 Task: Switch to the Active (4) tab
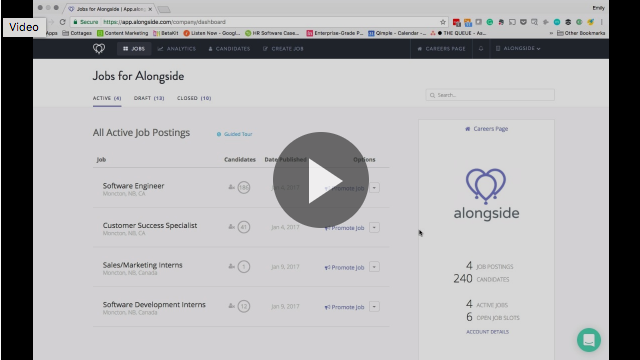point(107,98)
